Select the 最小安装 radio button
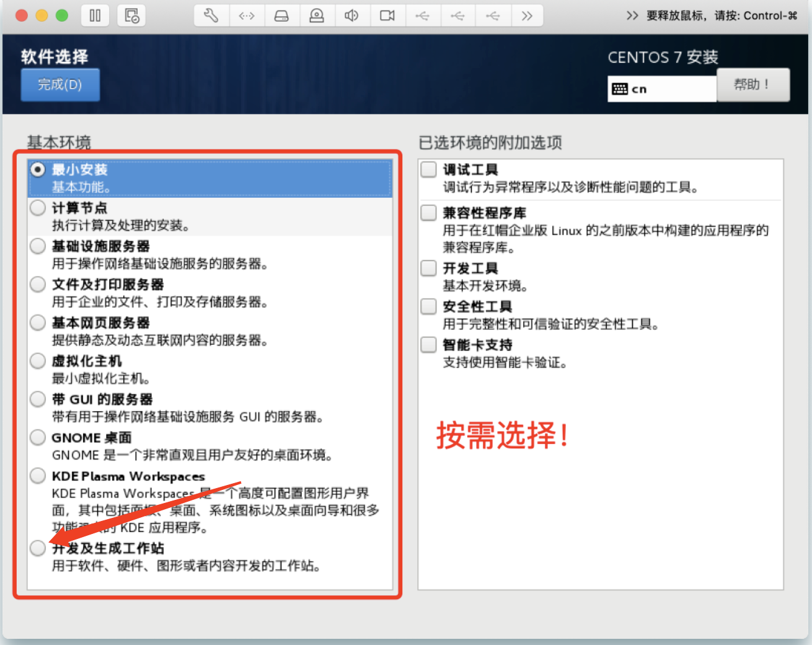This screenshot has width=812, height=645. pos(38,169)
